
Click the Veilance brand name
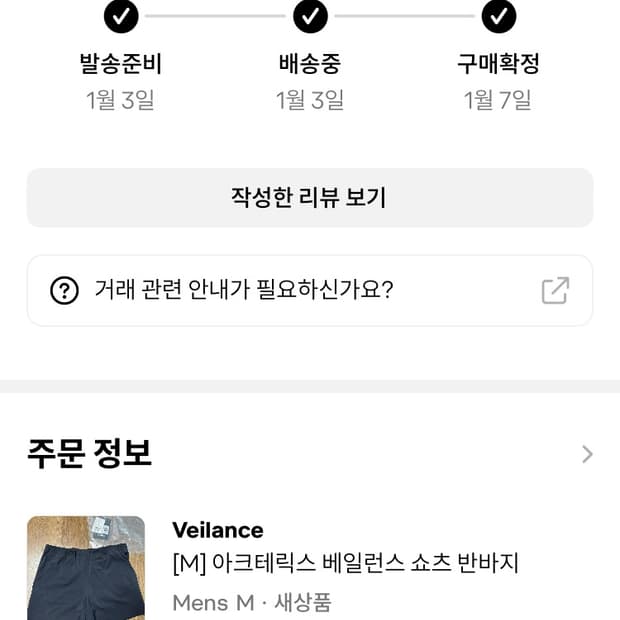[218, 530]
